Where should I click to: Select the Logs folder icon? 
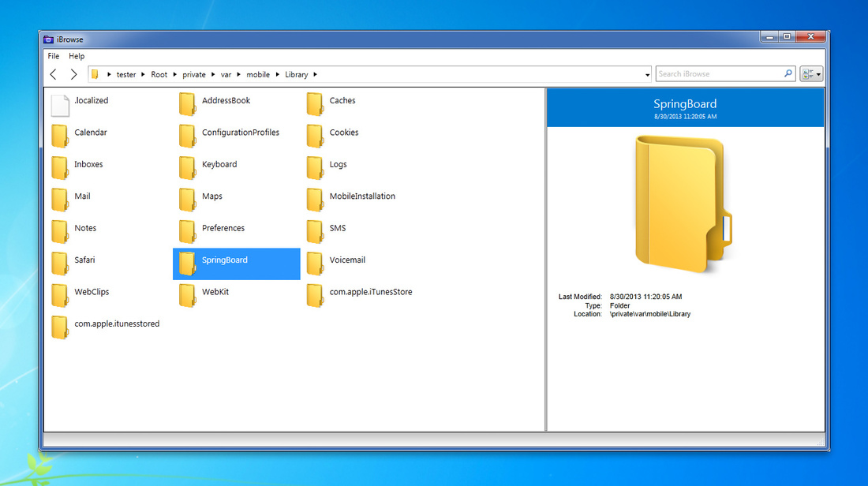316,168
